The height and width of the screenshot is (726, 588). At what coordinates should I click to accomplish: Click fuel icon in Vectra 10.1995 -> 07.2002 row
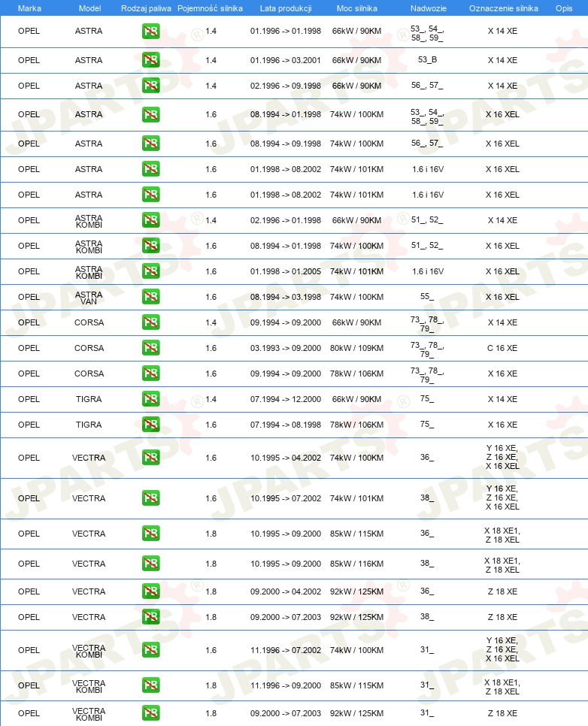click(151, 499)
